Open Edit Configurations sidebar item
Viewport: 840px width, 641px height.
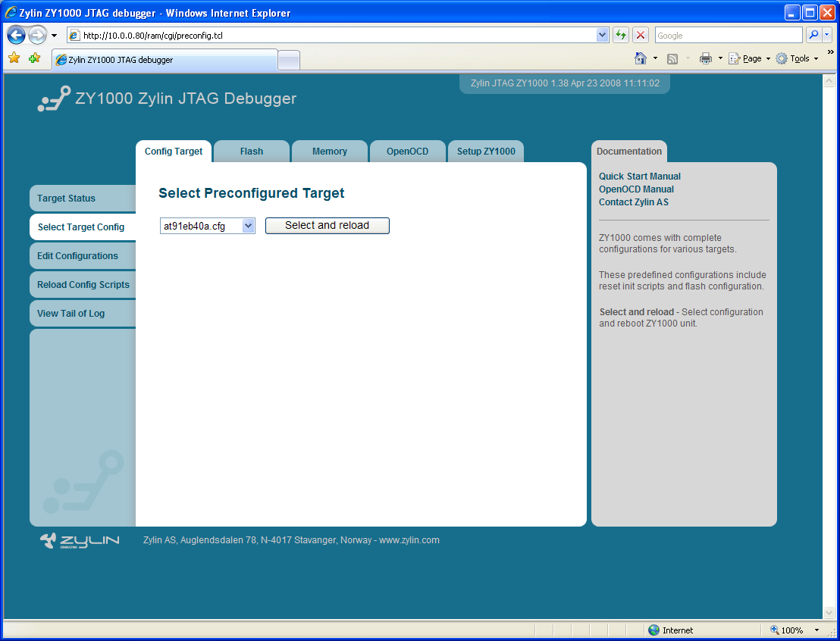tap(83, 256)
